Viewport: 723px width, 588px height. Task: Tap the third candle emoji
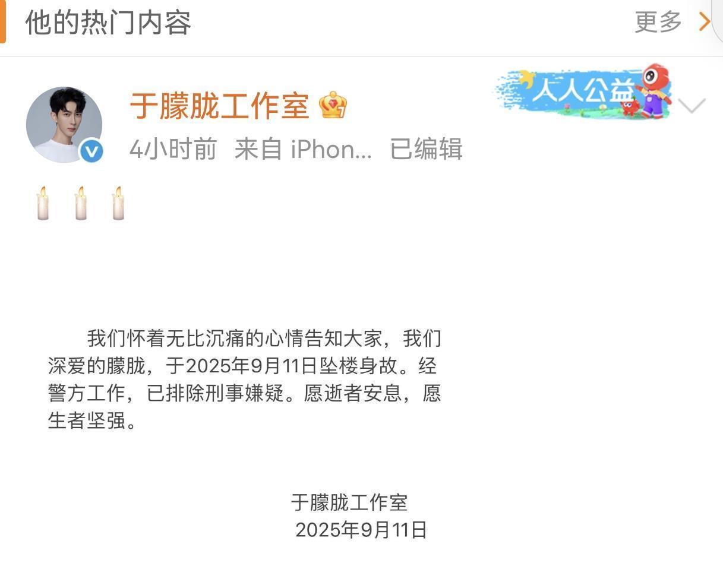click(x=118, y=203)
